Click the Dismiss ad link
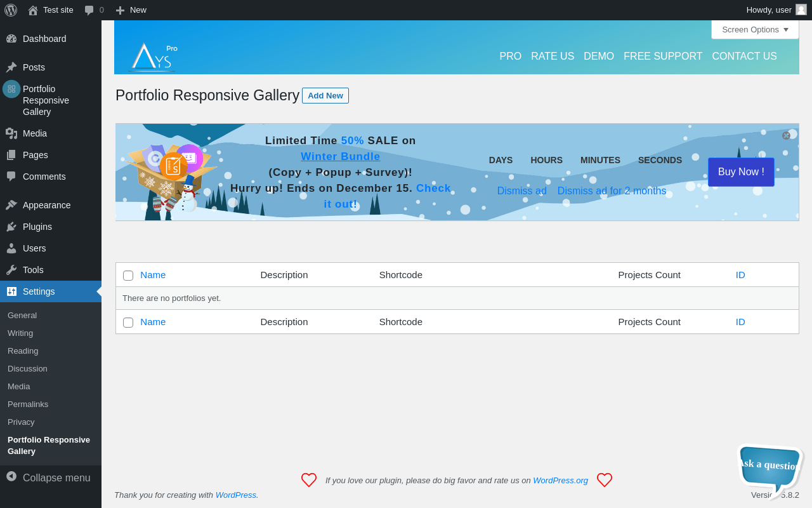The image size is (812, 508). coord(522,190)
